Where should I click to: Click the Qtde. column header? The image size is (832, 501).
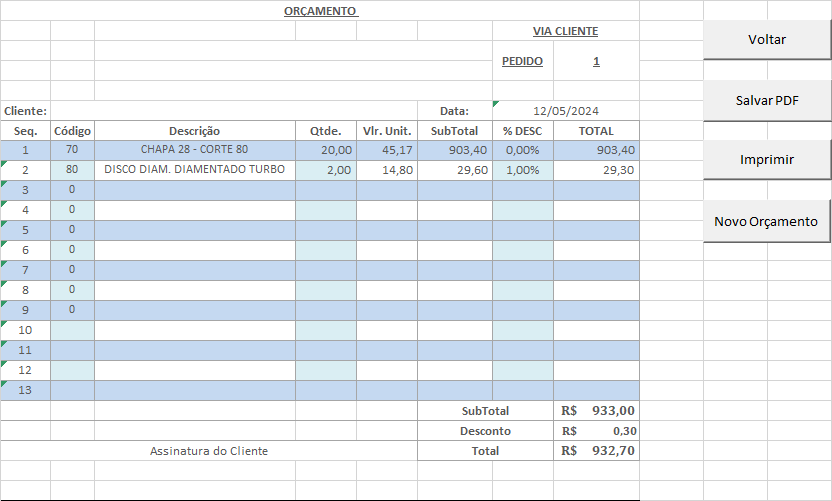(326, 131)
